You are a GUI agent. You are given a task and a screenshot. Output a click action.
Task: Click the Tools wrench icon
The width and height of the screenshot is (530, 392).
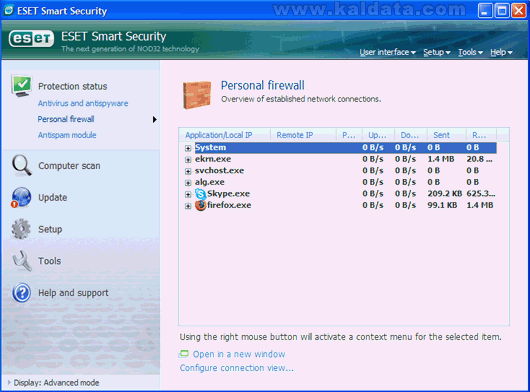pyautogui.click(x=22, y=261)
